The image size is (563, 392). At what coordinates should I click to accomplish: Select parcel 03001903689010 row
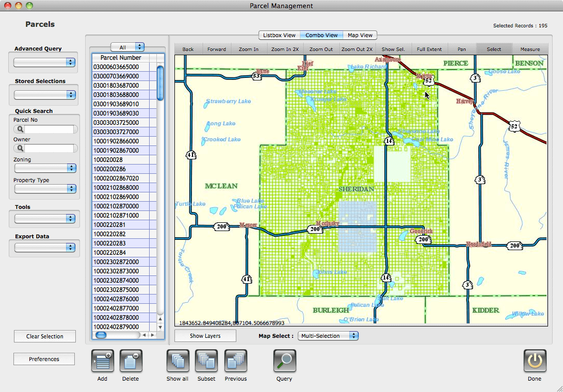click(x=124, y=104)
